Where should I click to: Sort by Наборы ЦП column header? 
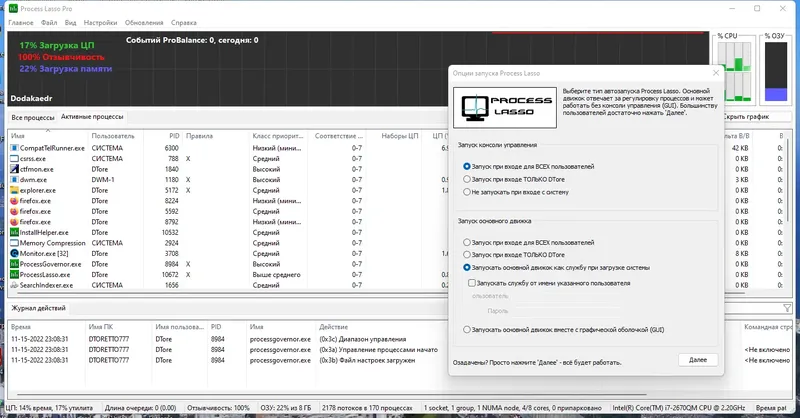tap(393, 136)
